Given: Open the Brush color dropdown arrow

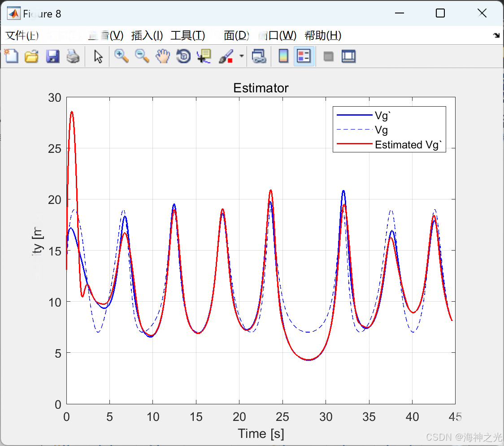Looking at the screenshot, I should [x=242, y=56].
